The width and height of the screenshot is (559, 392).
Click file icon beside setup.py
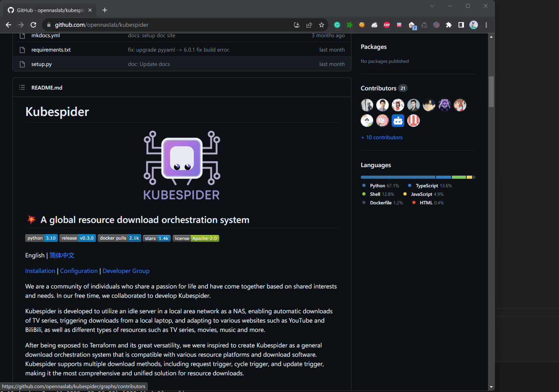(x=22, y=64)
